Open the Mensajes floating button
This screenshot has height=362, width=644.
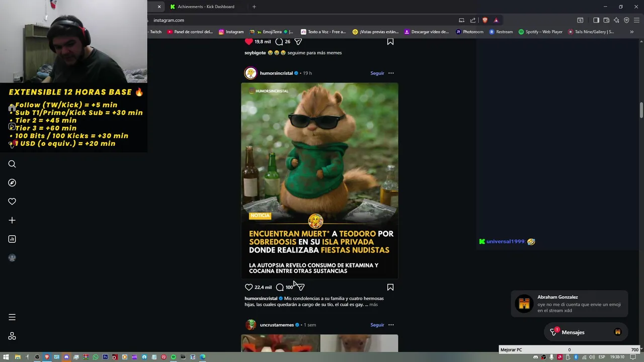(586, 332)
